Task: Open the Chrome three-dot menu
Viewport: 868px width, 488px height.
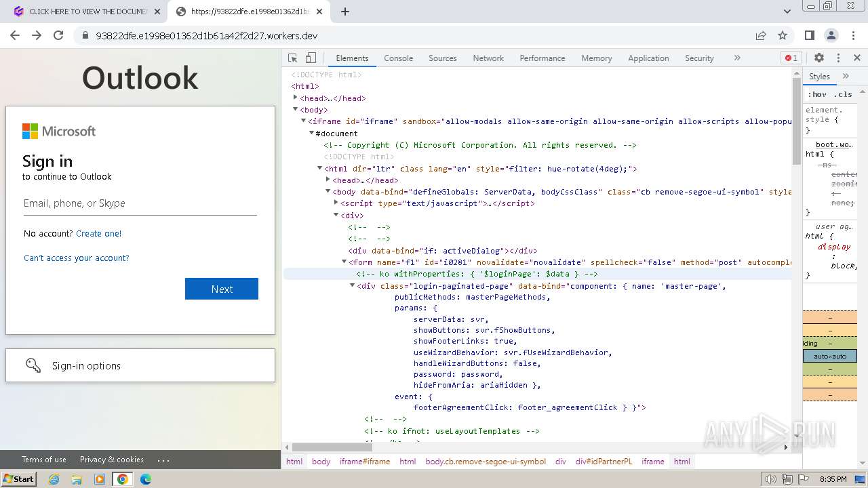Action: pos(853,35)
